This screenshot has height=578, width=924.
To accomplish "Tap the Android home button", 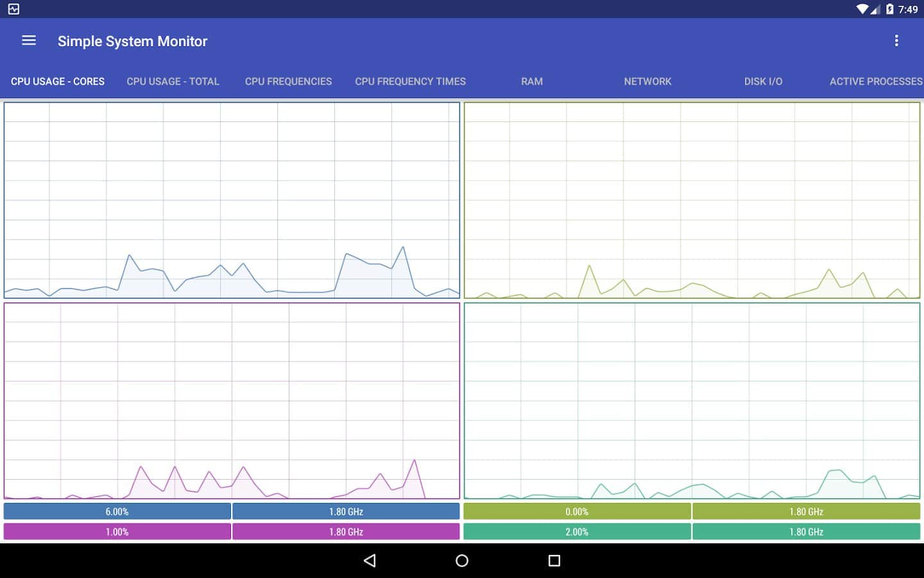I will pyautogui.click(x=462, y=561).
